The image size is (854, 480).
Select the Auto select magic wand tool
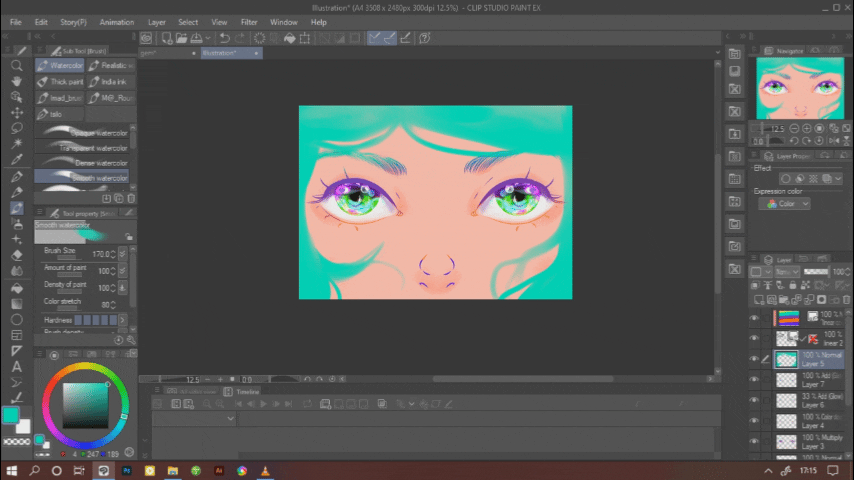point(17,143)
